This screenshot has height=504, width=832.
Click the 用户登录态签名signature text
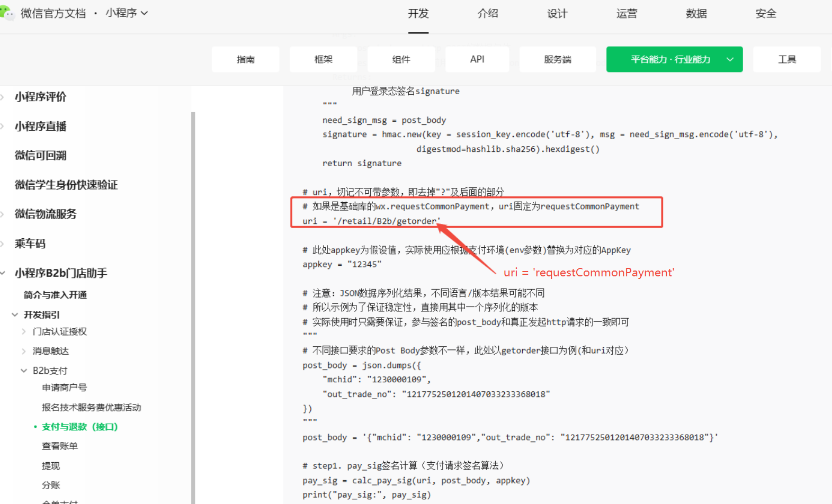406,91
